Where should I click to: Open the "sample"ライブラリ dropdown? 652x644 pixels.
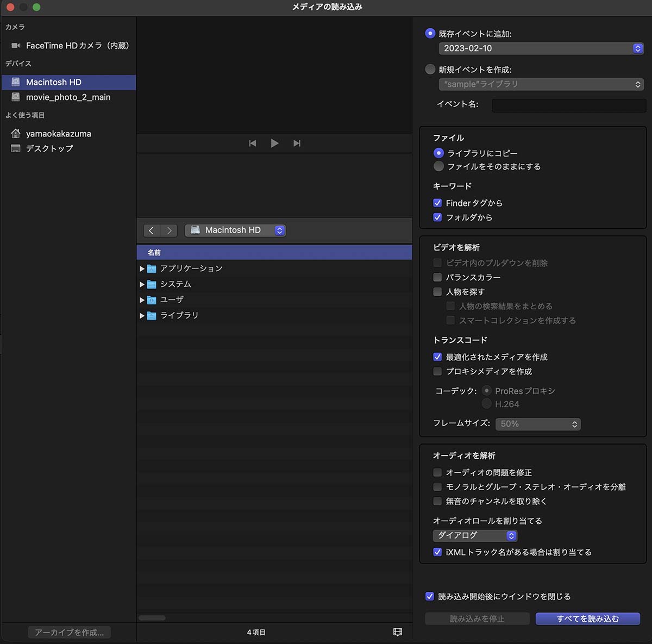point(541,84)
